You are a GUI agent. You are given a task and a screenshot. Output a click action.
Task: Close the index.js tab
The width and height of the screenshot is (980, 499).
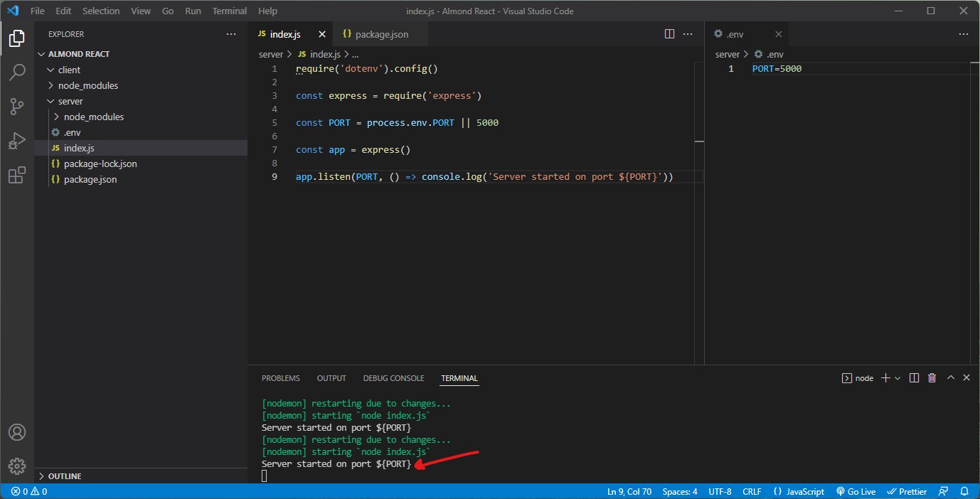(322, 34)
